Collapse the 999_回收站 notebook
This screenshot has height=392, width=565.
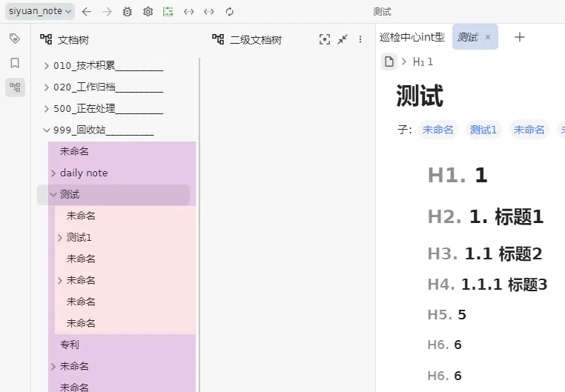47,130
